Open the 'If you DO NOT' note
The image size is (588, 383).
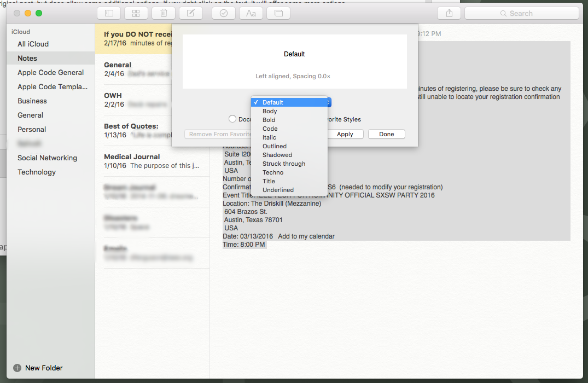pyautogui.click(x=133, y=39)
